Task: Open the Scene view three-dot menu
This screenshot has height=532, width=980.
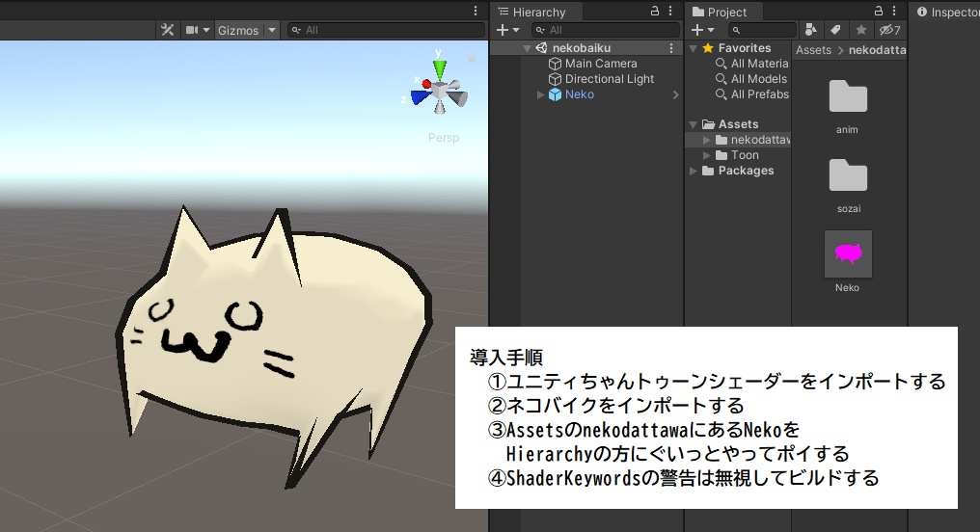Action: [476, 11]
